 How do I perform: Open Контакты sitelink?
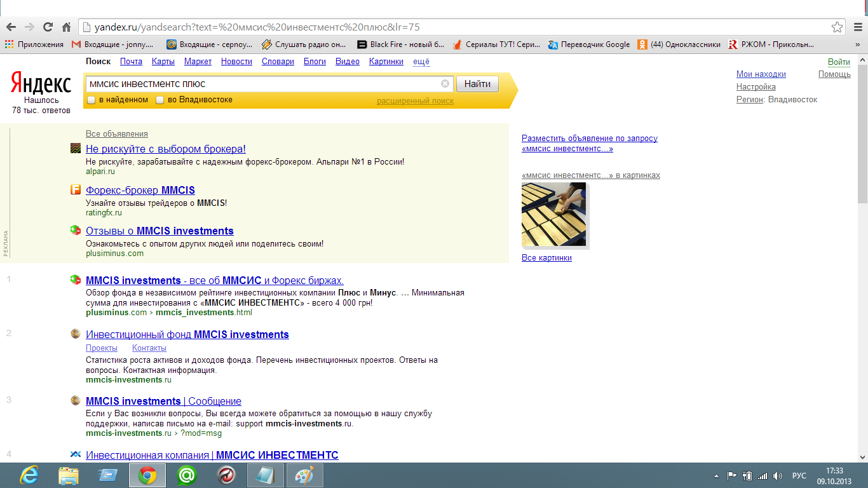point(149,348)
